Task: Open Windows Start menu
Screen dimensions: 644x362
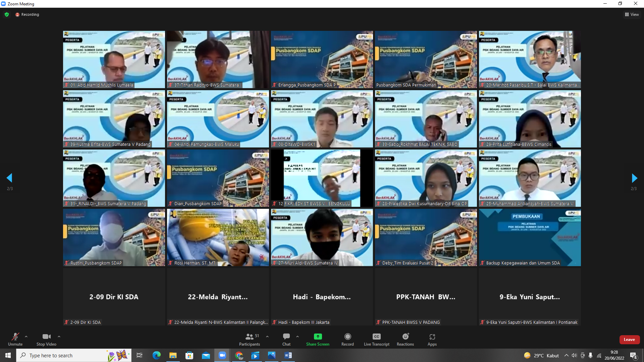Action: tap(8, 355)
